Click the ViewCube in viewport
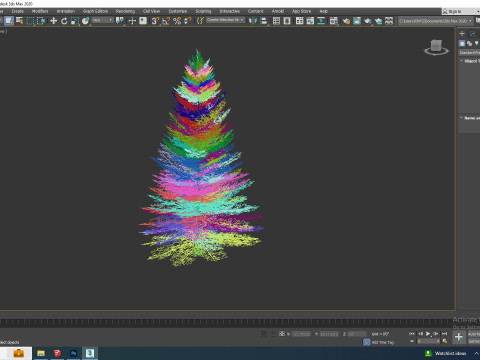This screenshot has width=480, height=360. click(x=436, y=47)
